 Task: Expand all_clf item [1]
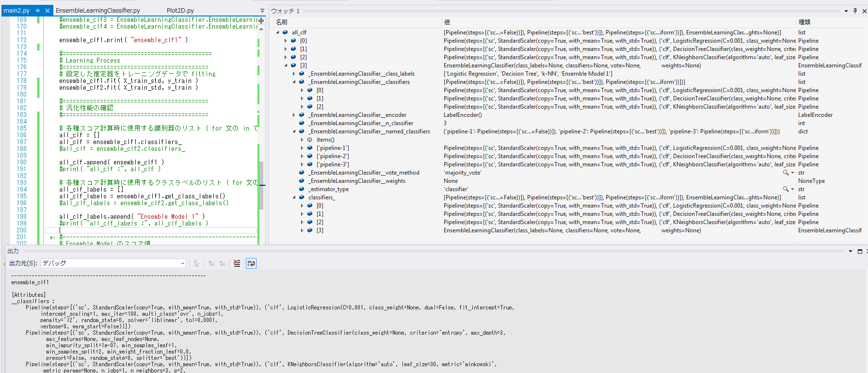[286, 49]
